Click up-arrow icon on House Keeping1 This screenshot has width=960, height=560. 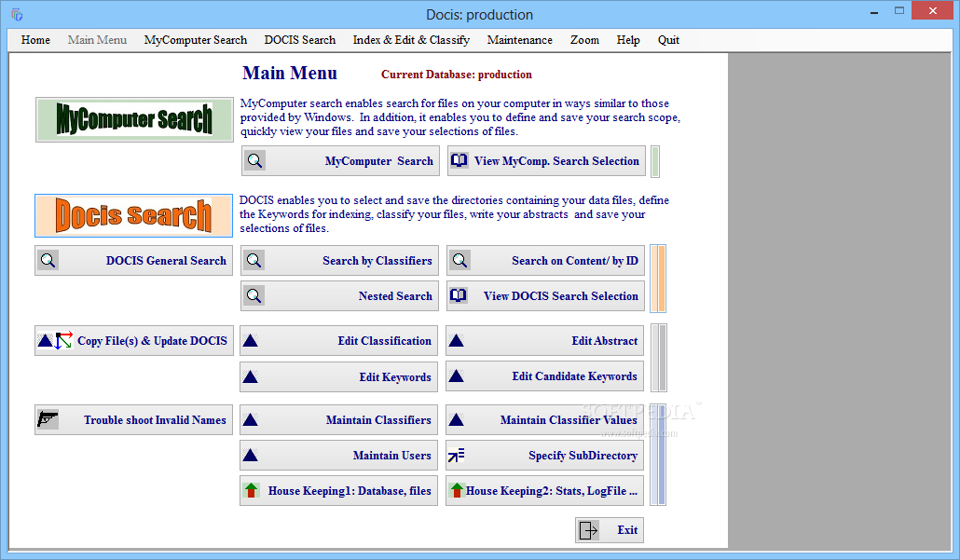point(251,490)
